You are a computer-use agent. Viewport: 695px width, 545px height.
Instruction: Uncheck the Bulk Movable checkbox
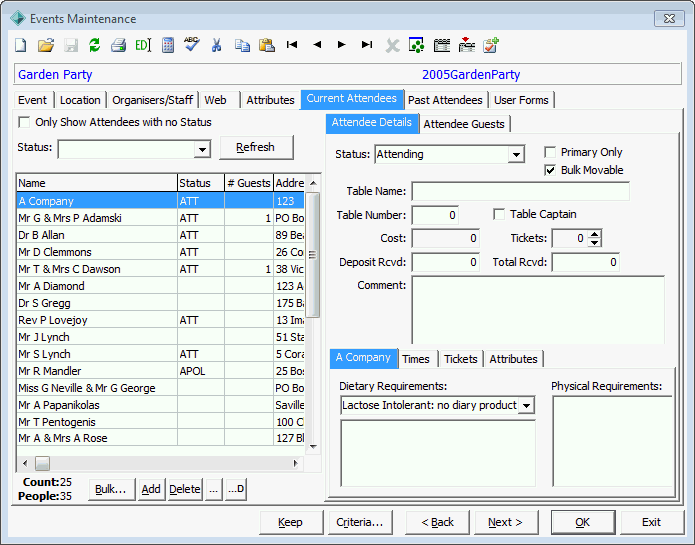(550, 170)
